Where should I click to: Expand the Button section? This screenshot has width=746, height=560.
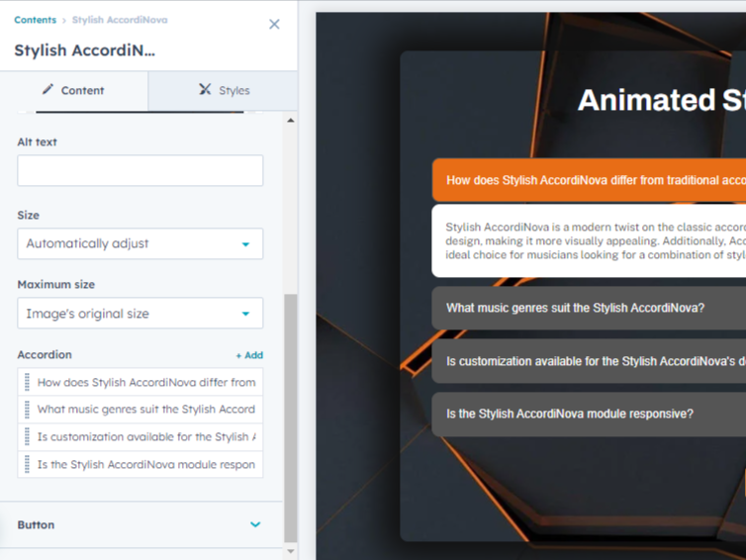(x=140, y=524)
